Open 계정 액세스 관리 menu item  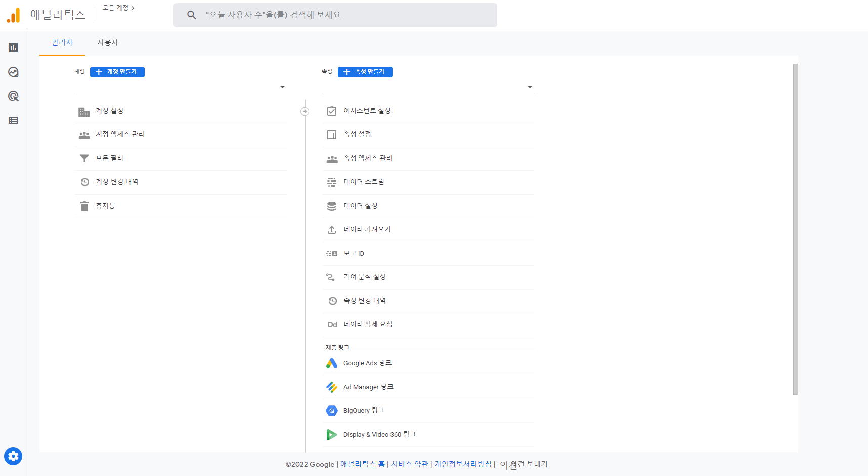coord(181,135)
